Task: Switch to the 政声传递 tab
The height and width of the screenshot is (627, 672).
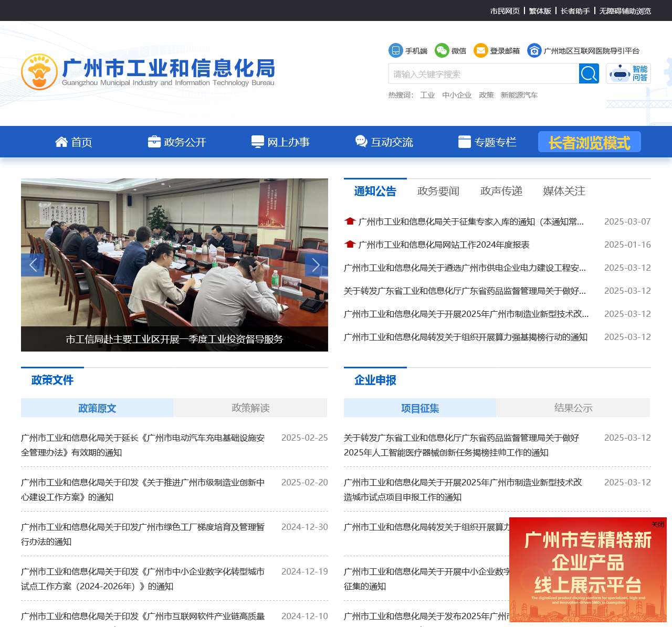Action: 501,191
